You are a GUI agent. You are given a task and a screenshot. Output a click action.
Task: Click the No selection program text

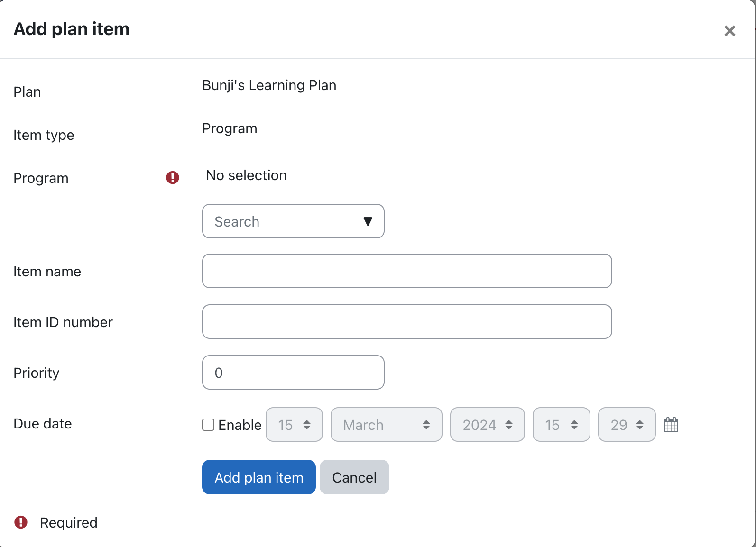tap(246, 175)
